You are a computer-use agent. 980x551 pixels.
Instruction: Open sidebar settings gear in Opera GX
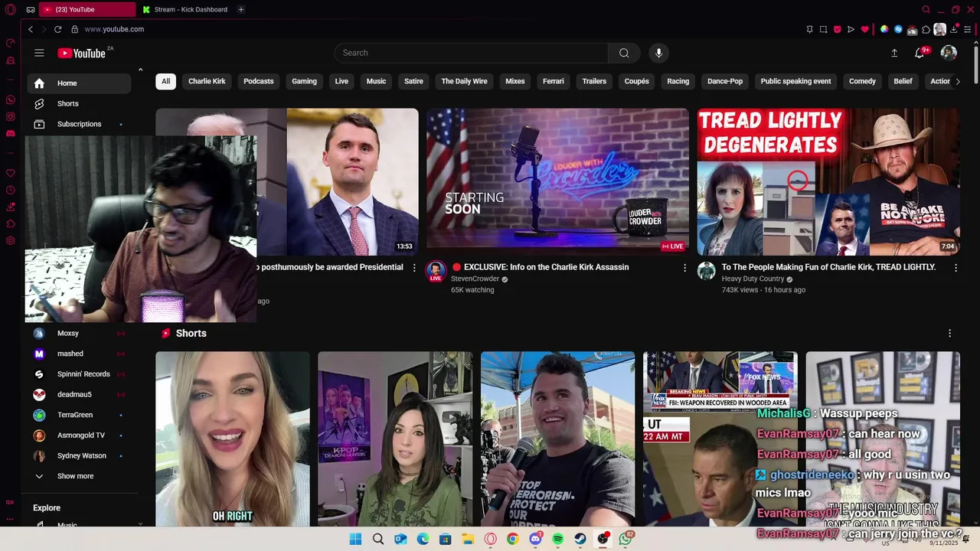[x=11, y=241]
